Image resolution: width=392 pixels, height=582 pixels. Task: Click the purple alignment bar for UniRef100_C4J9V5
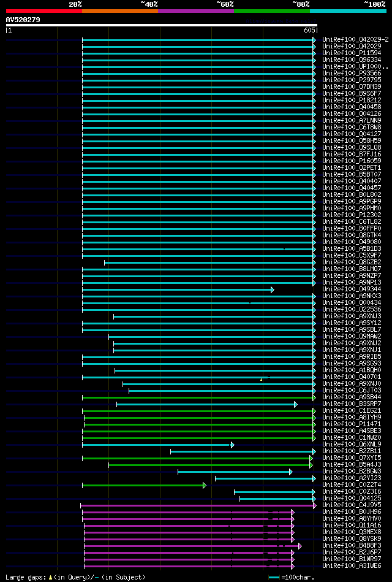[198, 505]
